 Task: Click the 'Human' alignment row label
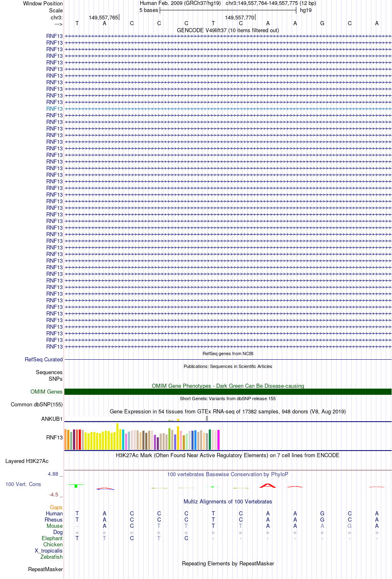click(54, 513)
